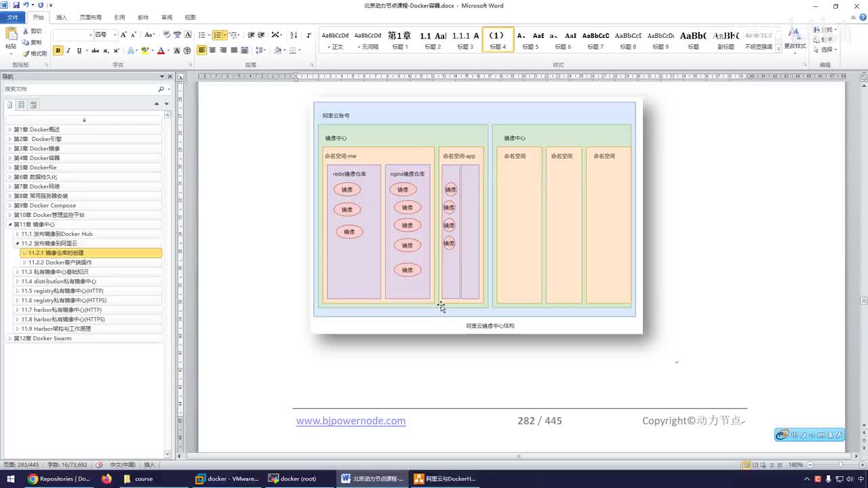Switch to the 页面布局 (Page Layout) tab
Screen dimensions: 868x488
coord(91,17)
